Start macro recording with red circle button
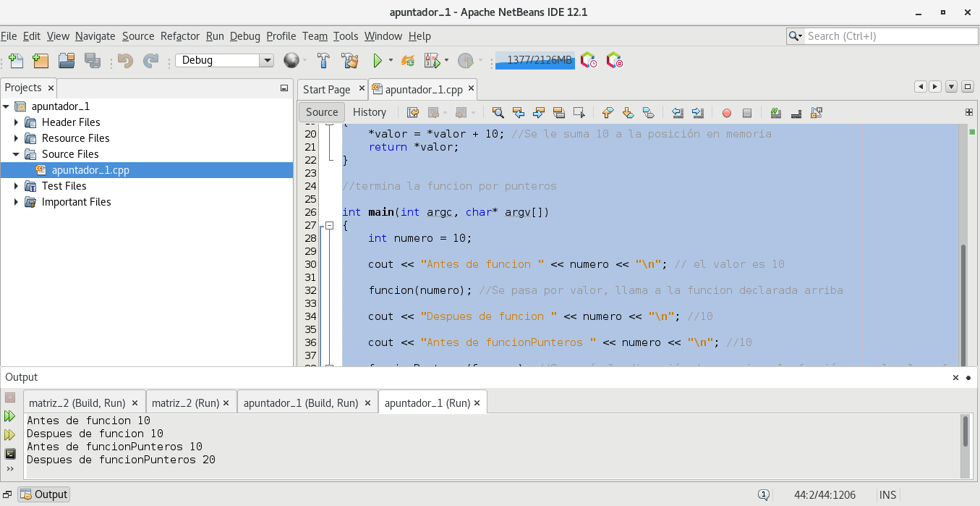 [727, 113]
